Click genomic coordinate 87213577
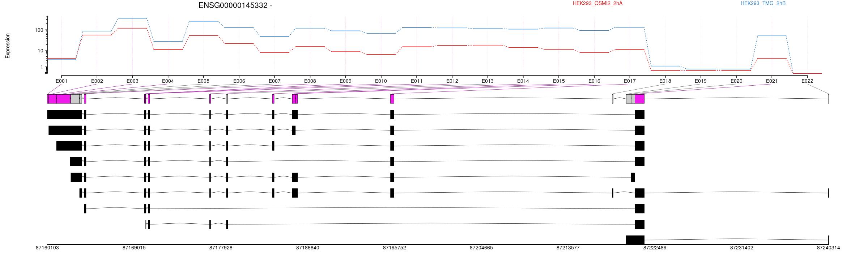This screenshot has height=253, width=868. [x=568, y=248]
